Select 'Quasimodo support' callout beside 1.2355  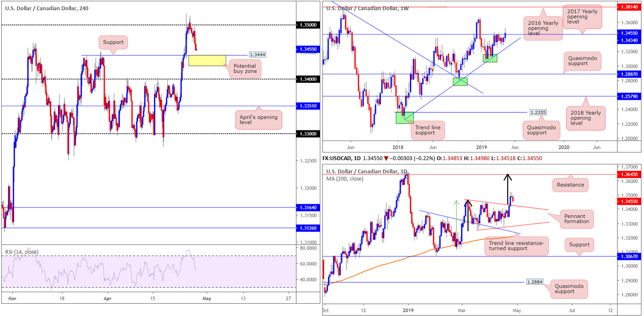coord(542,129)
